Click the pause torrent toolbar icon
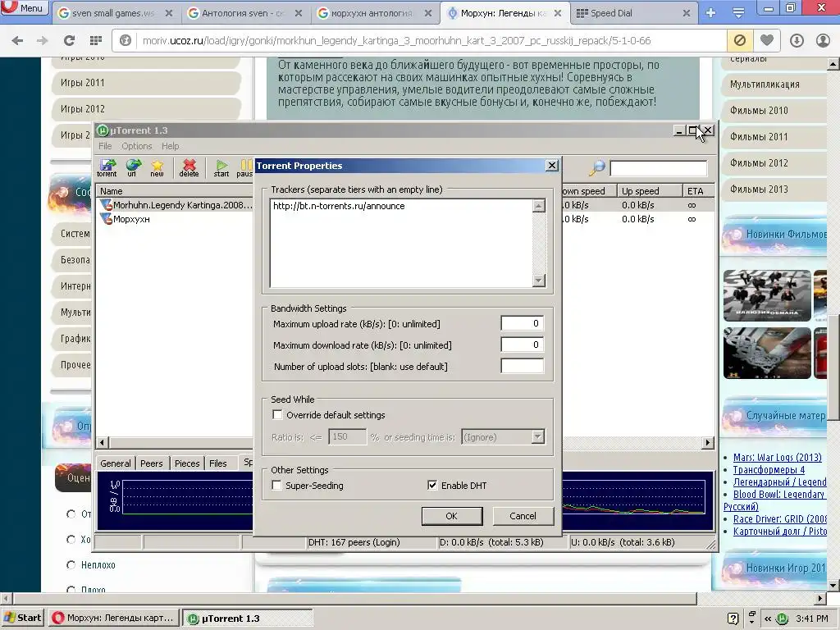 tap(244, 167)
